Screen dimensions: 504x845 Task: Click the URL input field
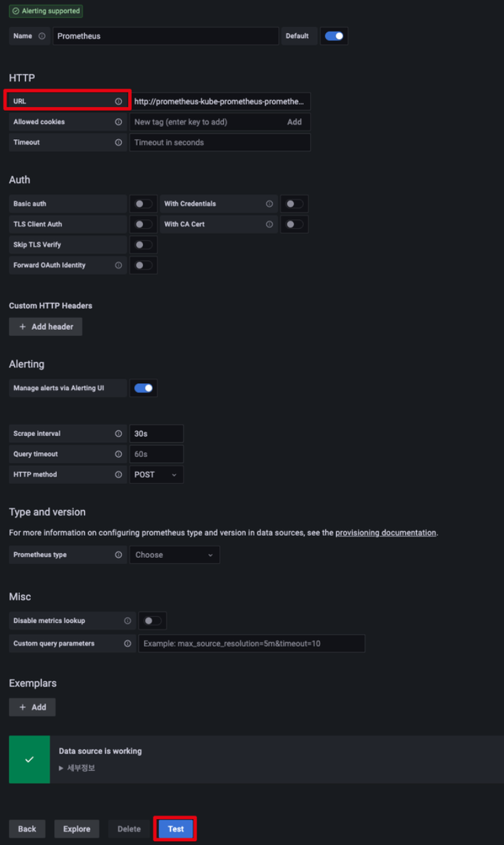[x=220, y=101]
